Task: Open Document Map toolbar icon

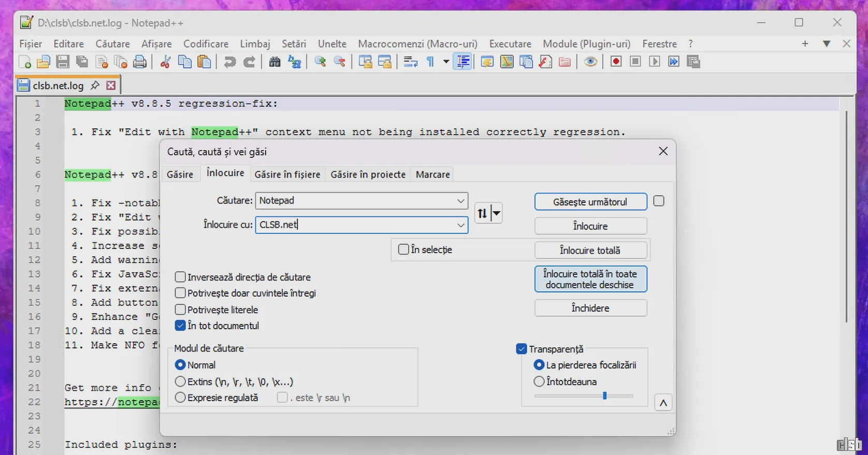Action: click(x=507, y=62)
